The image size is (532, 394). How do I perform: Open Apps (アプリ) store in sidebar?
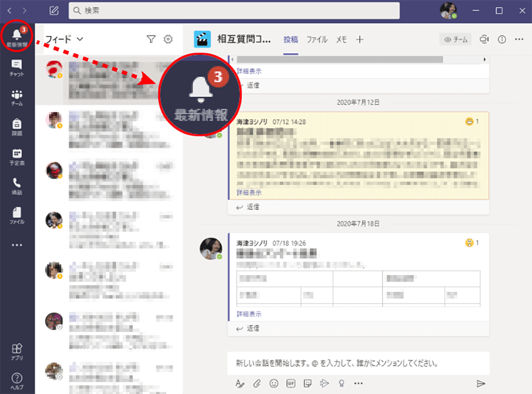pos(17,351)
